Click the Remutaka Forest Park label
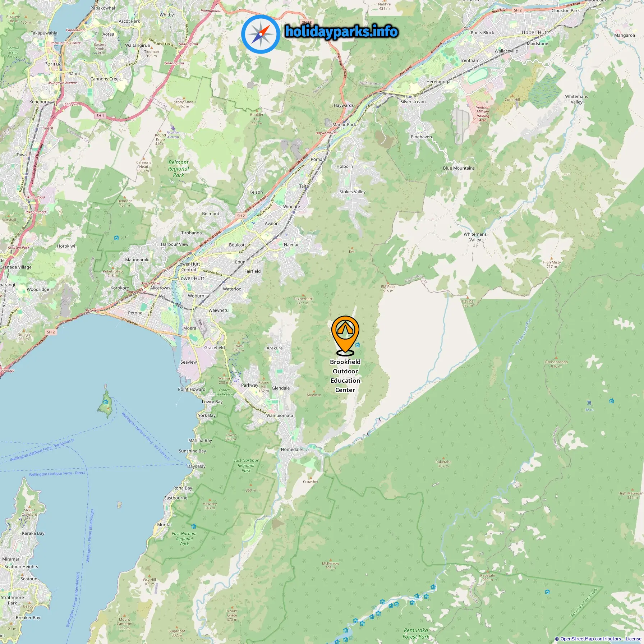Image resolution: width=644 pixels, height=644 pixels. click(x=416, y=633)
